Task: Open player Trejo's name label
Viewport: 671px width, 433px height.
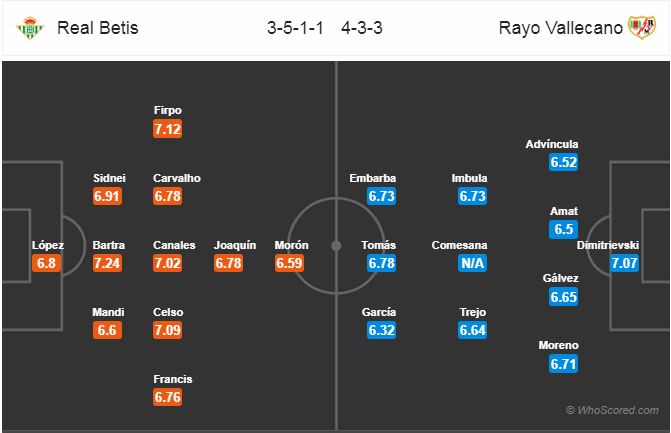Action: pyautogui.click(x=472, y=312)
